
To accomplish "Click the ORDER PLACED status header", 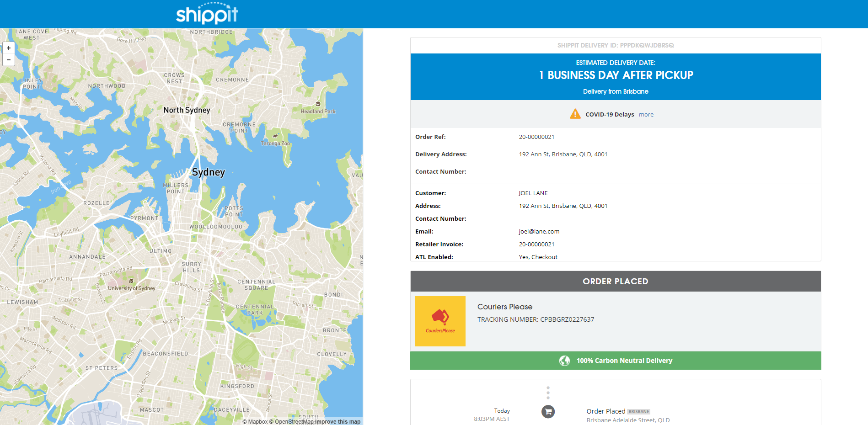I will coord(616,282).
